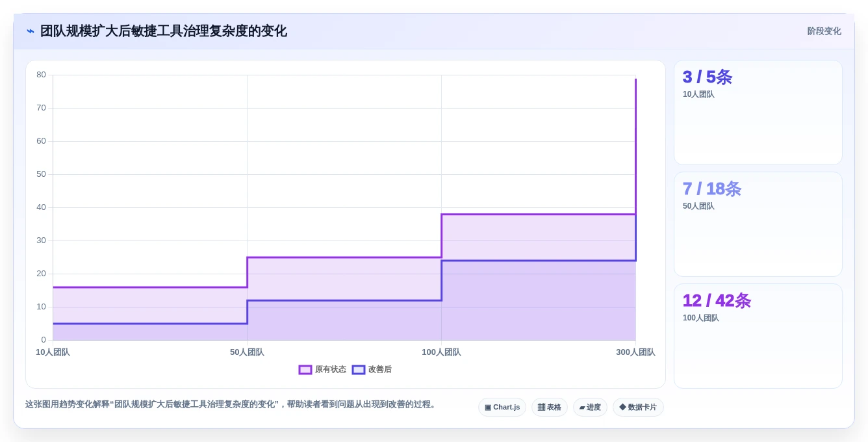Select the Chart.js tag button

click(x=502, y=408)
